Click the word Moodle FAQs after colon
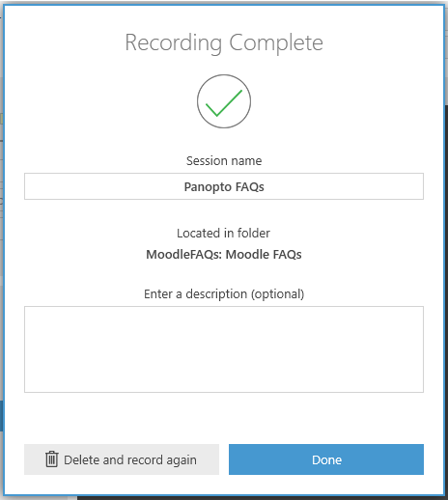 (x=264, y=254)
